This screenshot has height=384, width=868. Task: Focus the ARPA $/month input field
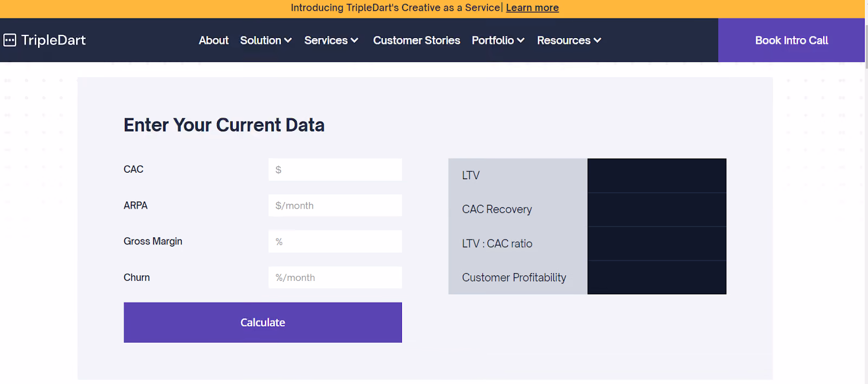(x=335, y=205)
